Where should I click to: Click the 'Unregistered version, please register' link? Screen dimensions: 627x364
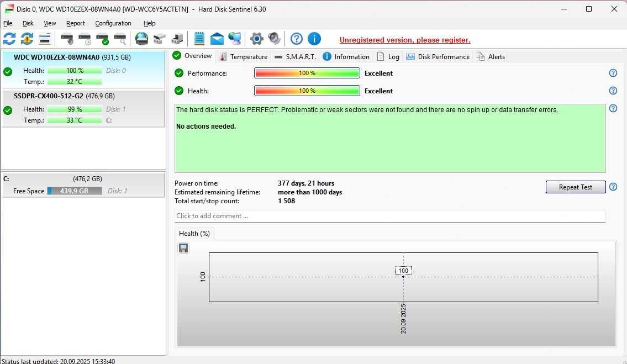coord(405,40)
